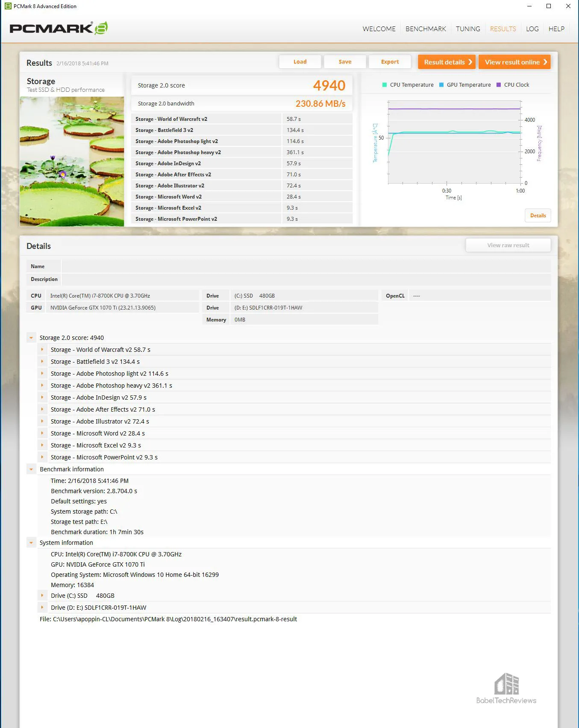This screenshot has height=728, width=579.
Task: Expand Adobe InDesign v2 row
Action: coord(42,398)
